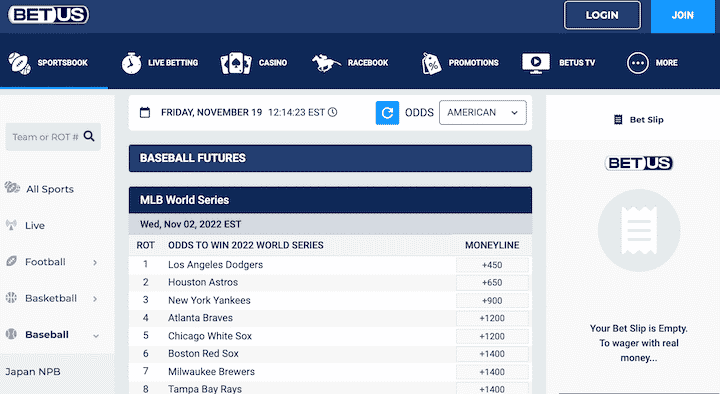
Task: Bet Los Angeles Dodgers at +450
Action: 492,265
